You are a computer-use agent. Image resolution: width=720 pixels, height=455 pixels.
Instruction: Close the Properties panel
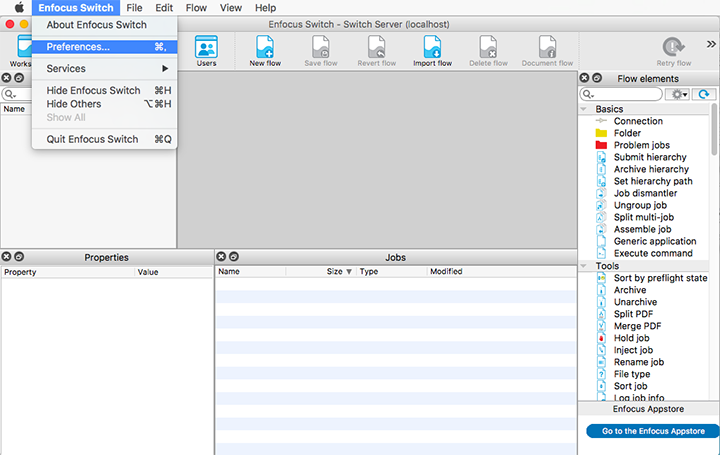[6, 257]
